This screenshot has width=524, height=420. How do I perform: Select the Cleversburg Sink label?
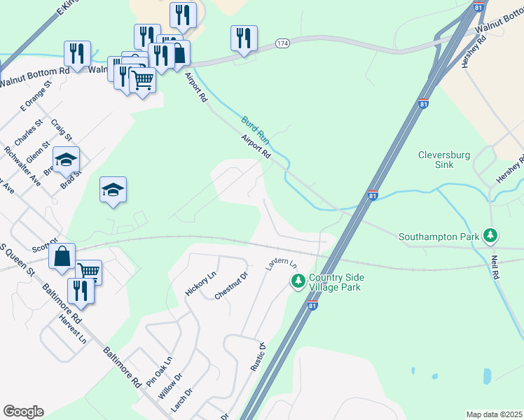[444, 160]
